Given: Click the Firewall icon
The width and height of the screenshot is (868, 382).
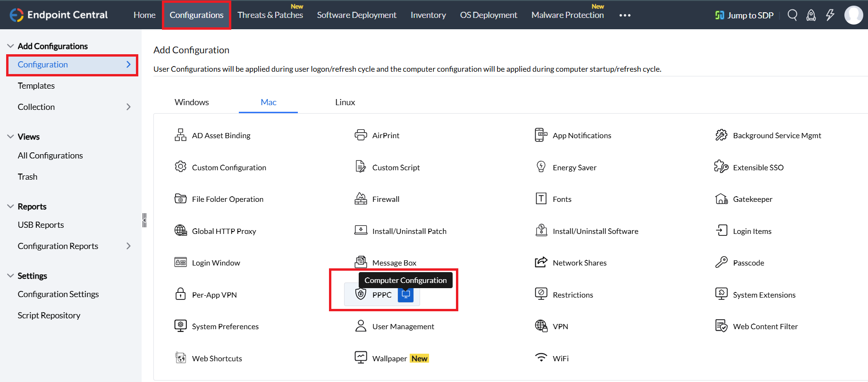Looking at the screenshot, I should tap(361, 199).
